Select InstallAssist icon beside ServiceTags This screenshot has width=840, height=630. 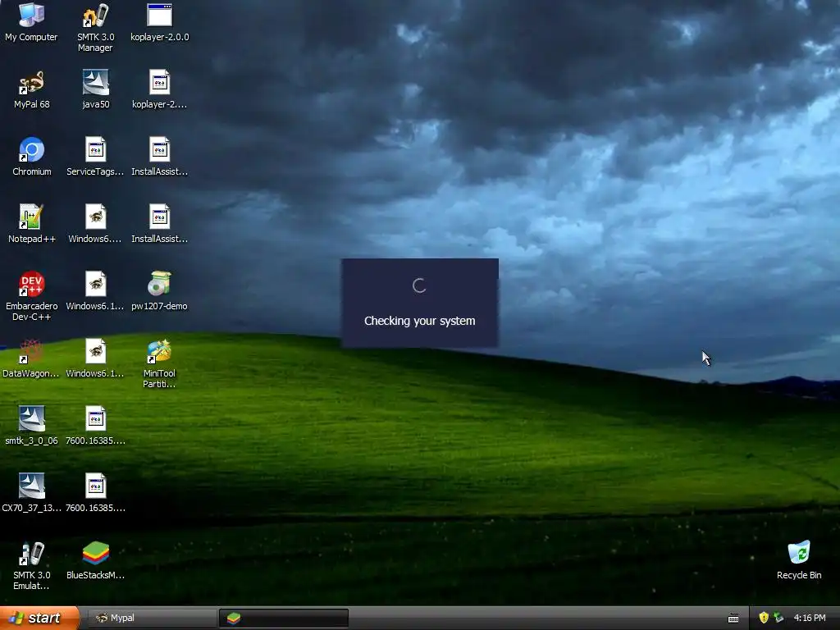[x=160, y=157]
